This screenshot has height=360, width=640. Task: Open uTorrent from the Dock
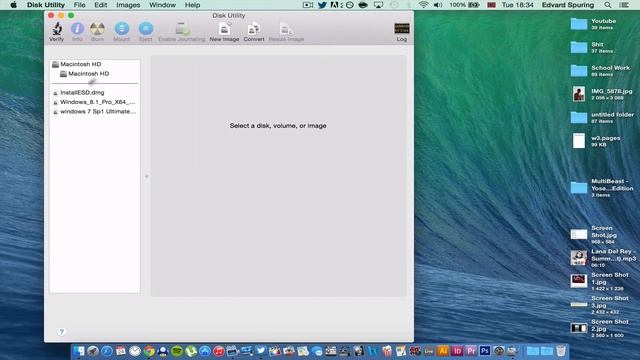[x=191, y=351]
